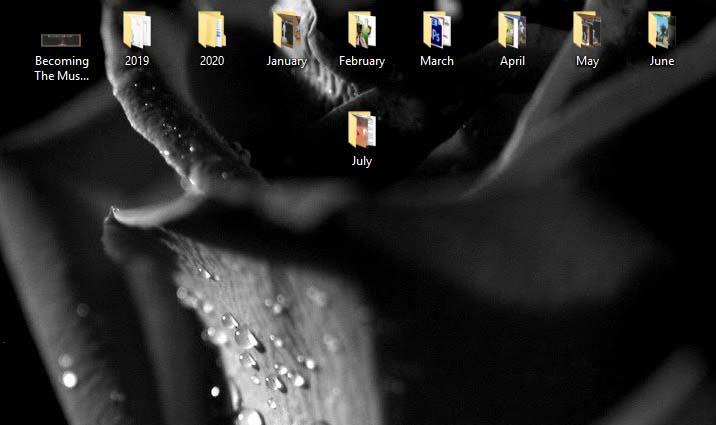Click the "April" name label
The width and height of the screenshot is (716, 425).
pos(512,61)
